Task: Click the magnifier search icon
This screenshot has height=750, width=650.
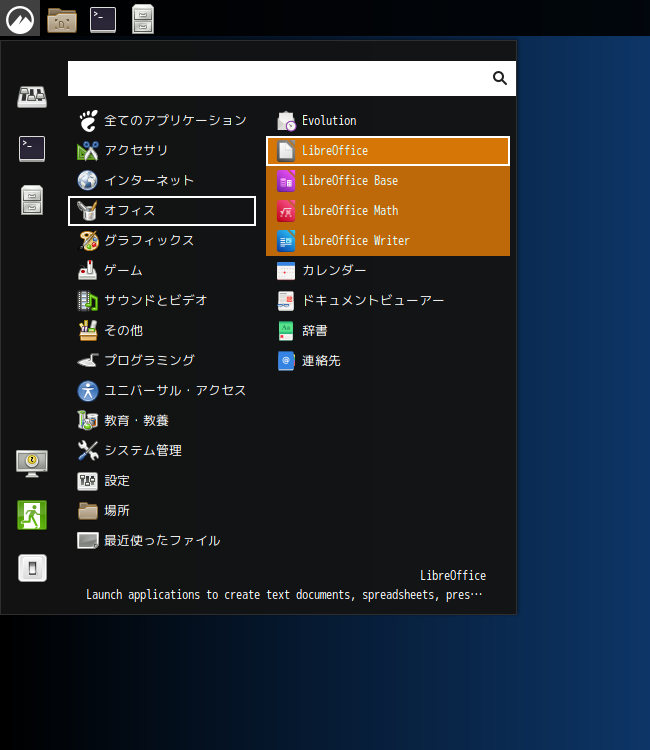Action: (500, 78)
